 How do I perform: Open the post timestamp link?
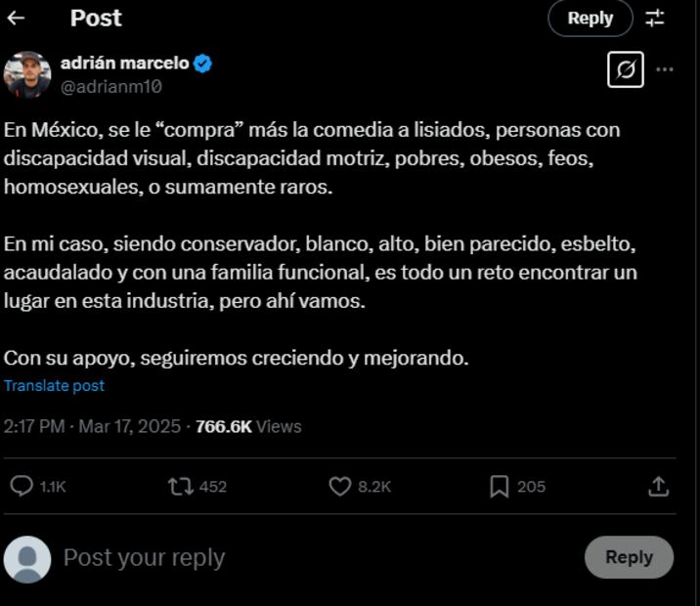92,426
